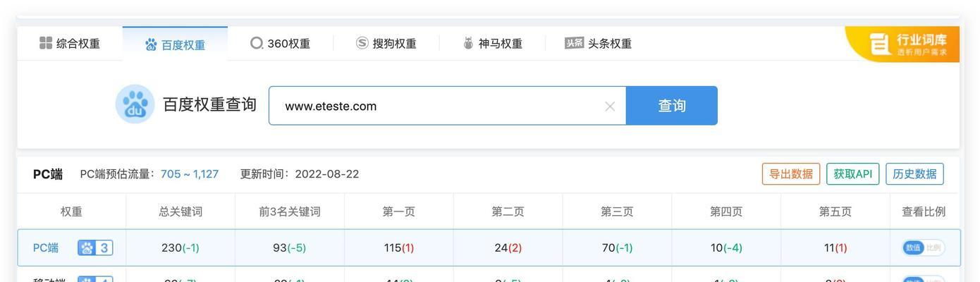Open the 神马权重 tab
980x282 pixels.
[x=492, y=44]
